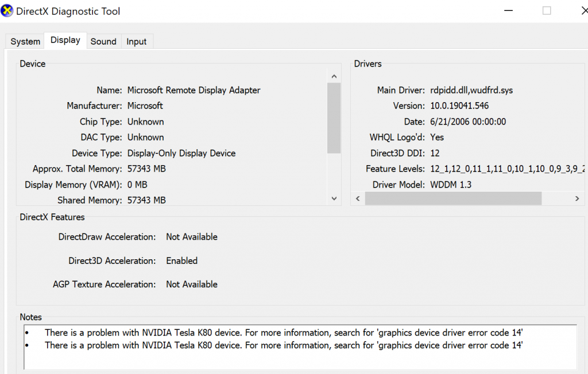Screen dimensions: 588x374
Task: Click DirectDraw Acceleration 'Not Available' value
Action: pyautogui.click(x=192, y=237)
